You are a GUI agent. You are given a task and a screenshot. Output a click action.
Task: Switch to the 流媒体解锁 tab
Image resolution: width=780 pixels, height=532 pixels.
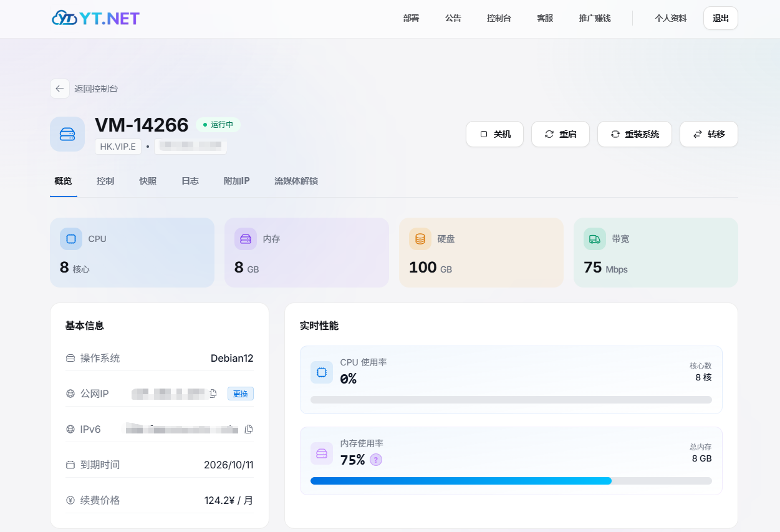click(x=296, y=181)
